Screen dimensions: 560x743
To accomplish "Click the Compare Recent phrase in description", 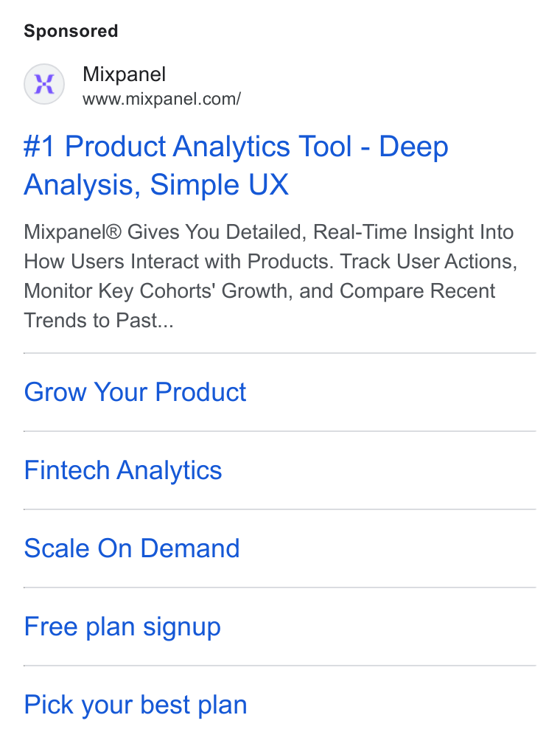I will [417, 291].
